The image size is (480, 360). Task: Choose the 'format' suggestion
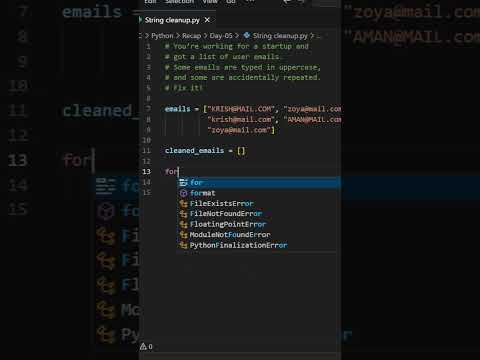259,193
